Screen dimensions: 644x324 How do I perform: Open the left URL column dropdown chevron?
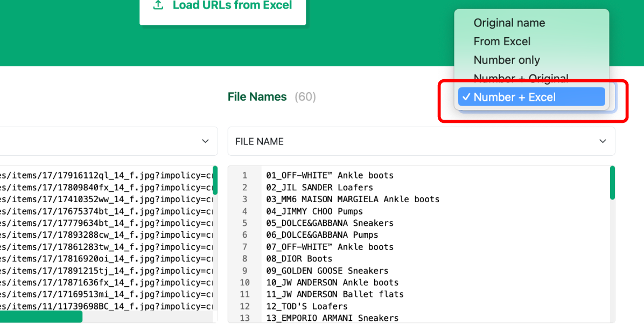[x=205, y=141]
